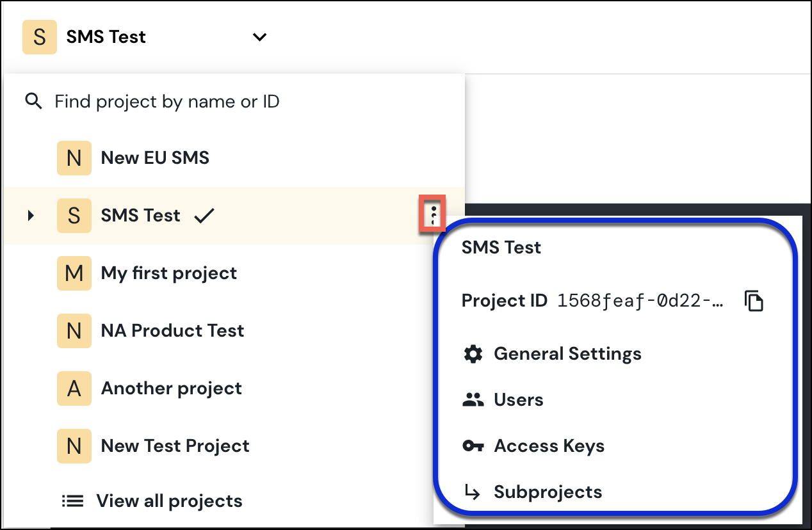
Task: Choose Users from the context menu
Action: 518,399
